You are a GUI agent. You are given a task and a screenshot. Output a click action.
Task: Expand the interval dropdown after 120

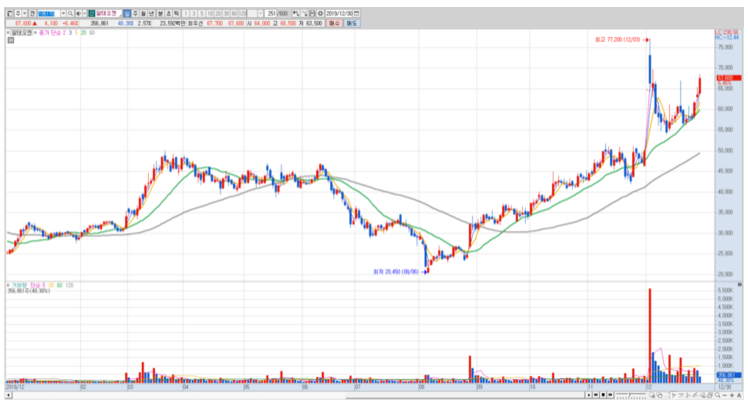tap(260, 13)
